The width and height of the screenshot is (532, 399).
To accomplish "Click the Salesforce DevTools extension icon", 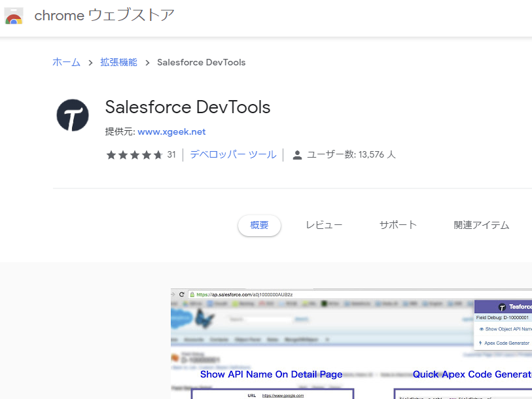I will click(x=72, y=116).
